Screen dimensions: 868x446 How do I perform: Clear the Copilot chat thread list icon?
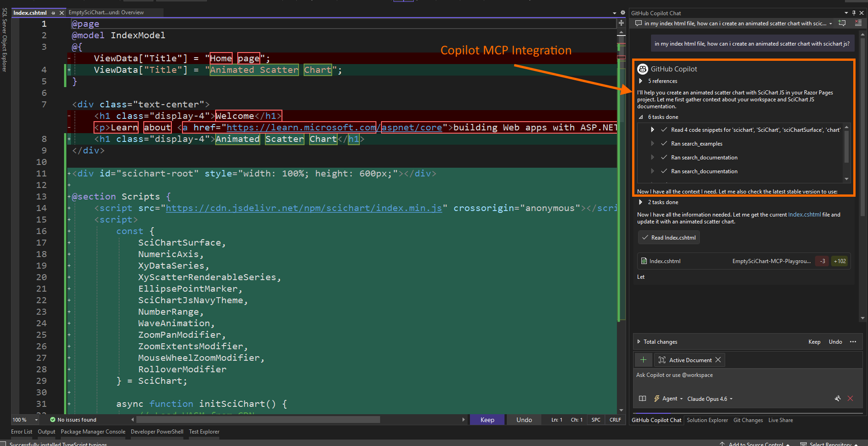pyautogui.click(x=858, y=23)
